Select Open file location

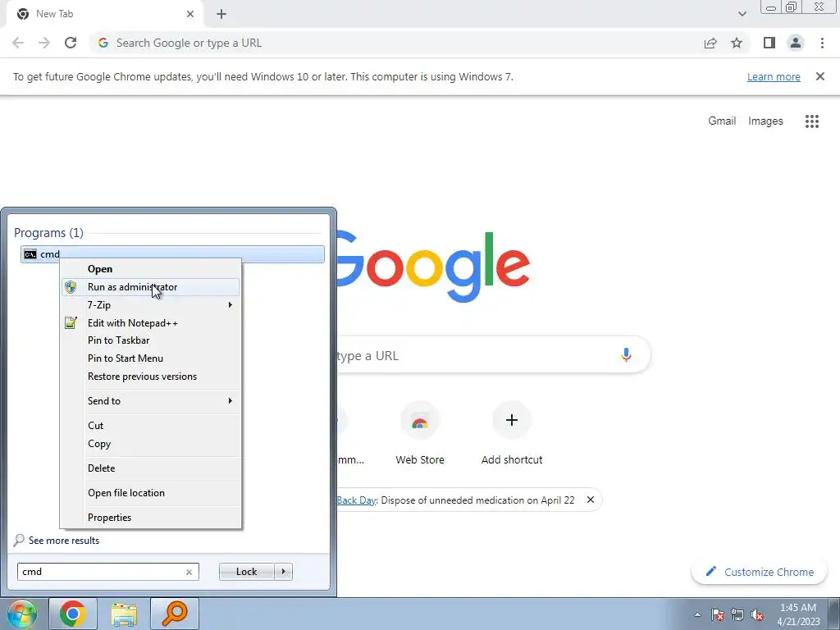point(151,493)
